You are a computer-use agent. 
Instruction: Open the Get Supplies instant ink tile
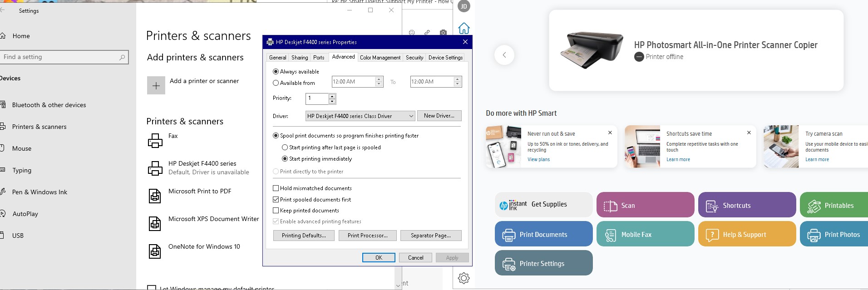tap(543, 205)
